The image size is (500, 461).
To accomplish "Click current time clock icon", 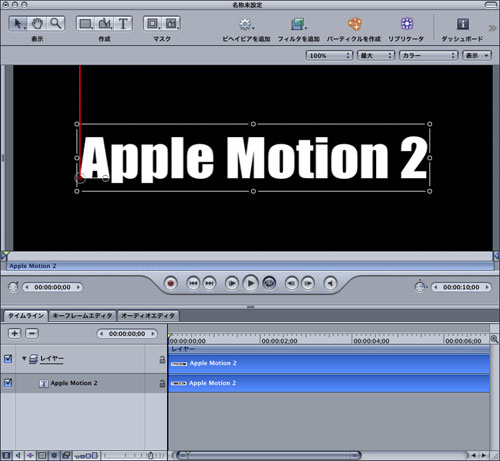I will point(13,287).
